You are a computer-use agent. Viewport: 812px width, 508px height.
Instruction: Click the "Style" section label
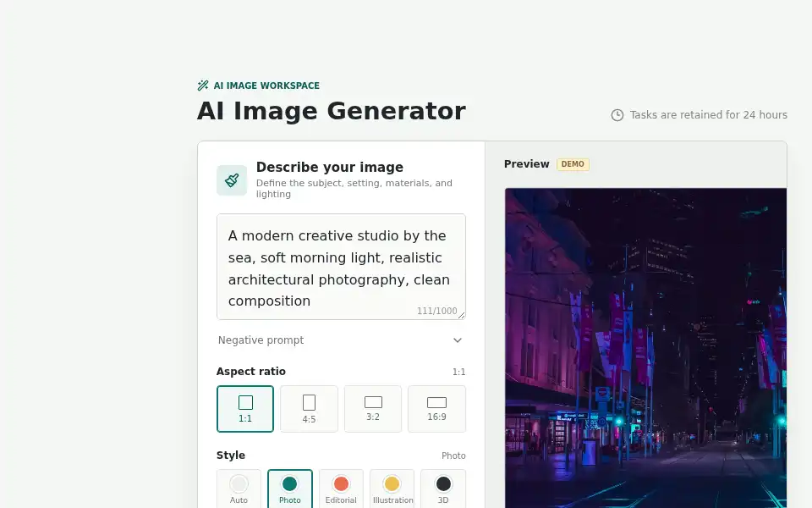click(231, 456)
